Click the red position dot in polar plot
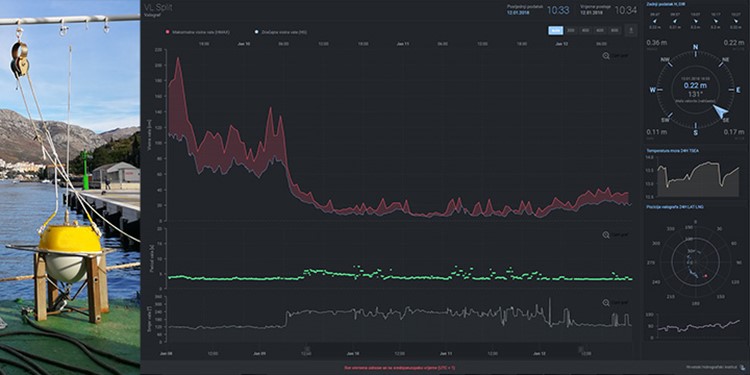The width and height of the screenshot is (750, 375). point(706,276)
